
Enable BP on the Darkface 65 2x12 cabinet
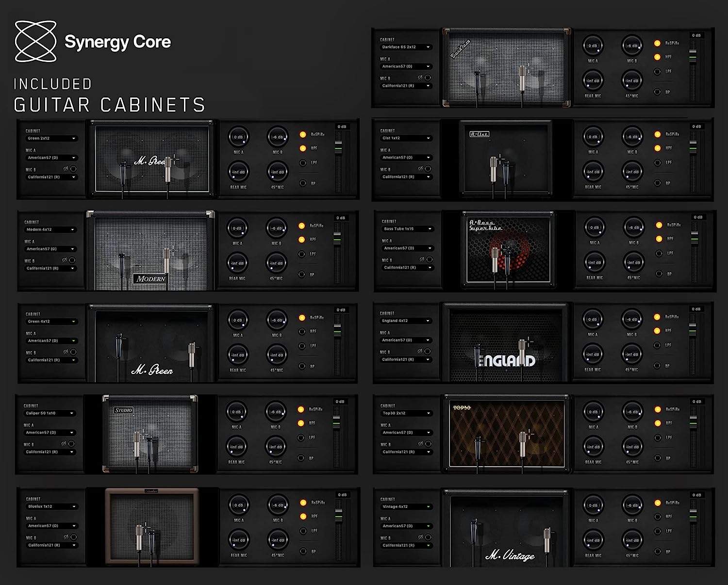pyautogui.click(x=657, y=92)
